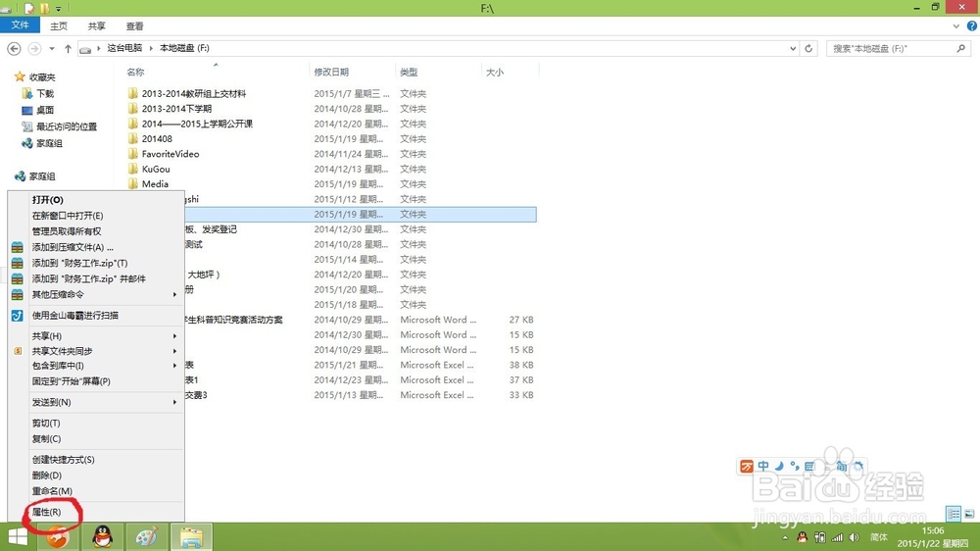
Task: Go back with the Back arrow button
Action: coord(14,49)
